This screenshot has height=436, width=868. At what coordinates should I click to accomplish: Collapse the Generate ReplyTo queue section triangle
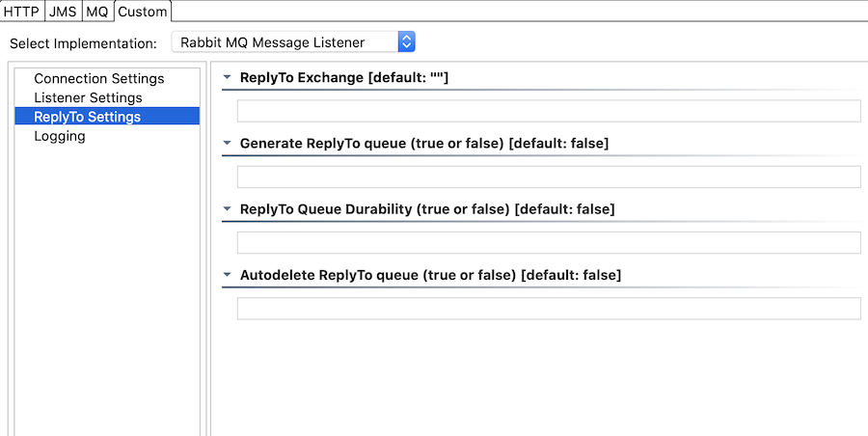[x=227, y=144]
